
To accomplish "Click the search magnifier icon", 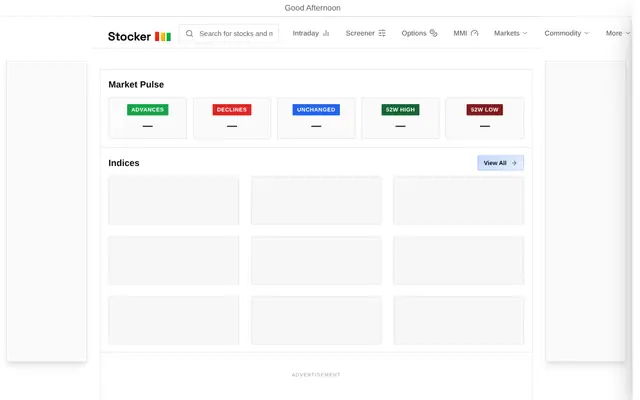I will pos(189,33).
